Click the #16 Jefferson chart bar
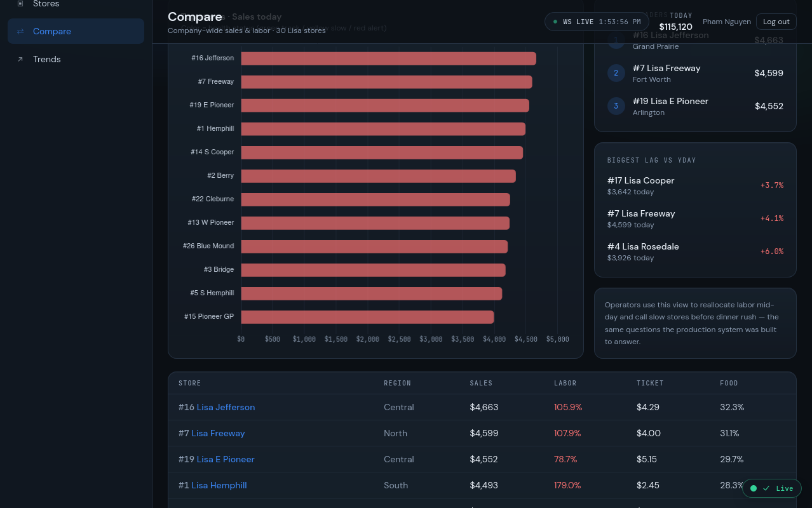The height and width of the screenshot is (508, 812). 388,58
